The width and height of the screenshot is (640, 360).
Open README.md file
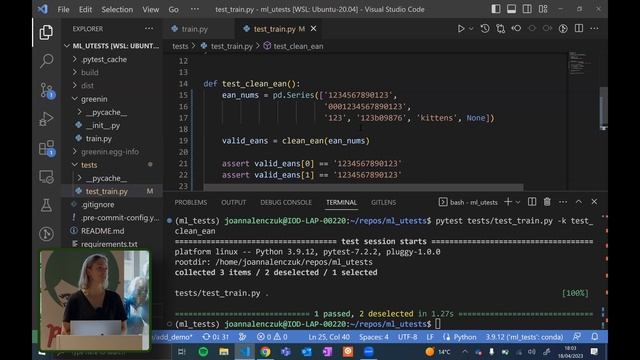click(x=102, y=231)
